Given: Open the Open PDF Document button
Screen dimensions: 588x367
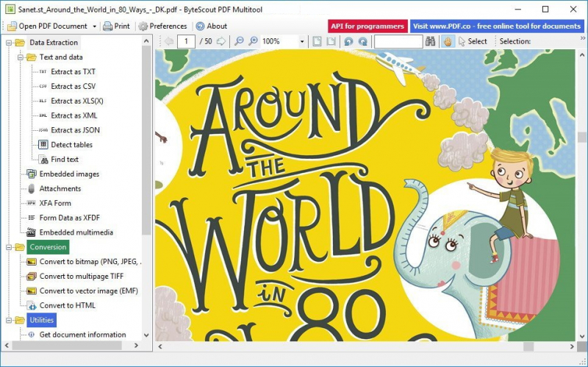Looking at the screenshot, I should 48,26.
